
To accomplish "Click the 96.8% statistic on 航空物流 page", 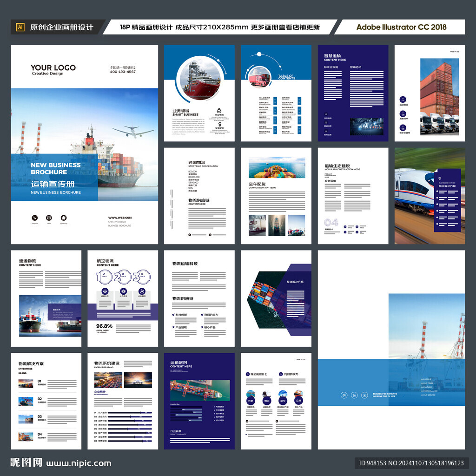I will pos(104,326).
